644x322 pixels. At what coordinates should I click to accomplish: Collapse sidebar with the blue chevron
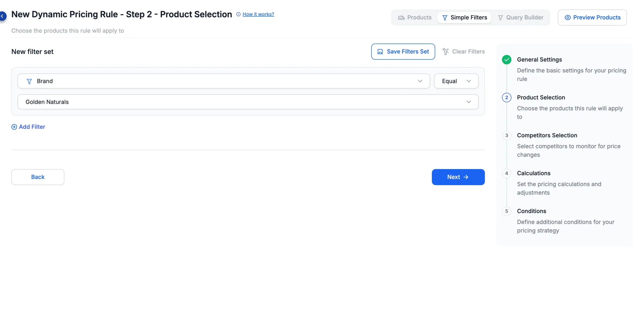2,16
